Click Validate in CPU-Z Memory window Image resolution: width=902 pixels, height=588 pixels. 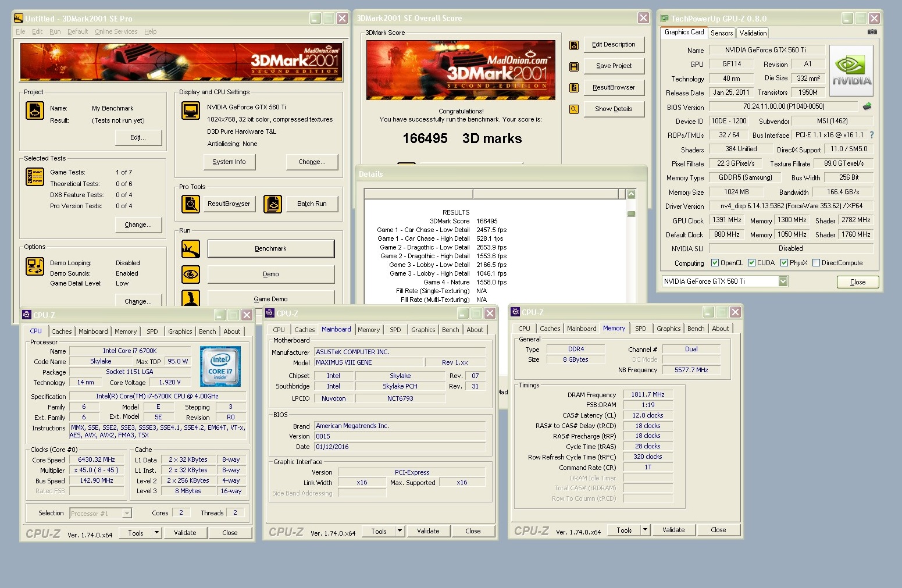pyautogui.click(x=673, y=530)
